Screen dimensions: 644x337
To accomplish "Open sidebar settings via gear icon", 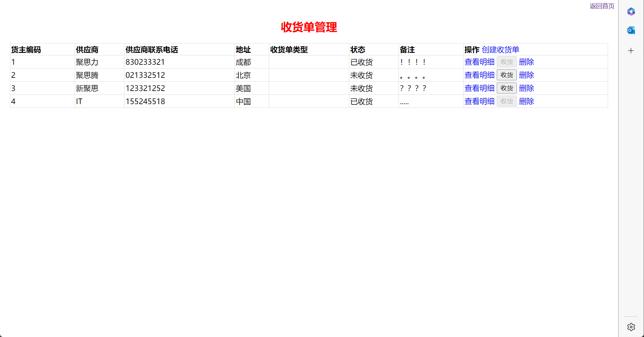I will point(631,327).
